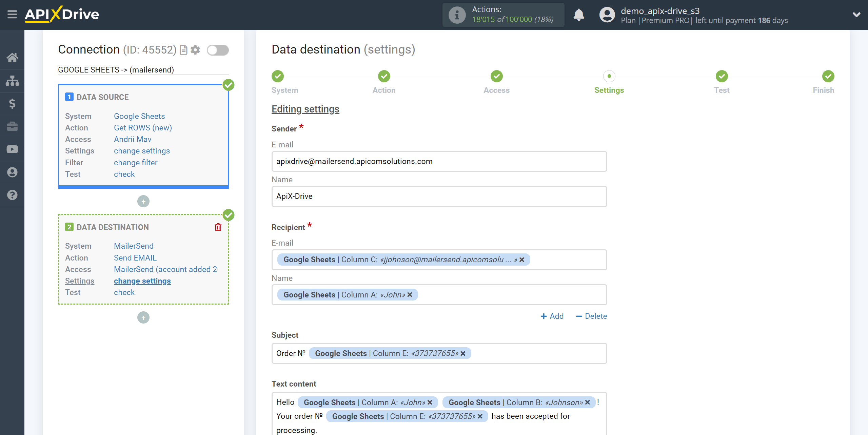Click Get ROWS (new) action link

point(143,128)
